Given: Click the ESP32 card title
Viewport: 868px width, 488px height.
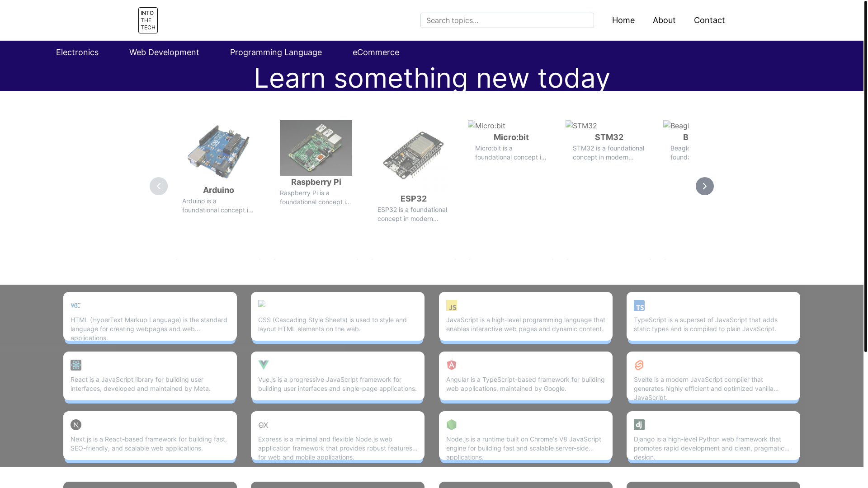Looking at the screenshot, I should point(414,199).
